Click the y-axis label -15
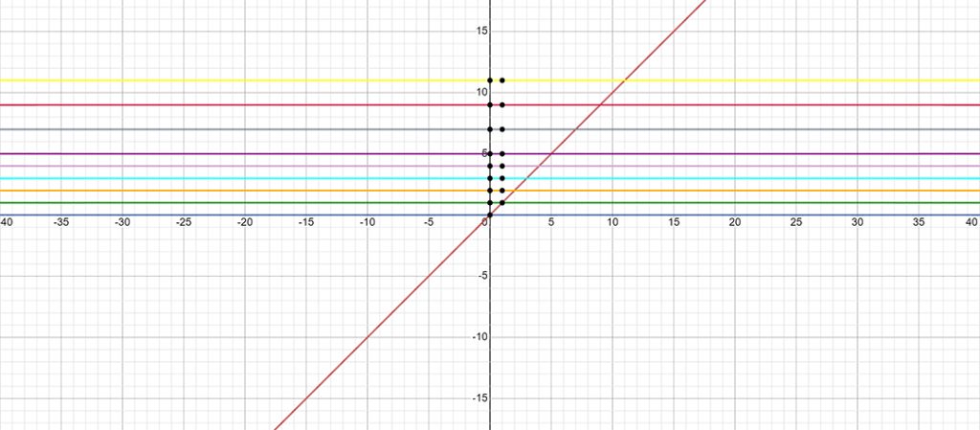The image size is (980, 430). click(x=479, y=398)
